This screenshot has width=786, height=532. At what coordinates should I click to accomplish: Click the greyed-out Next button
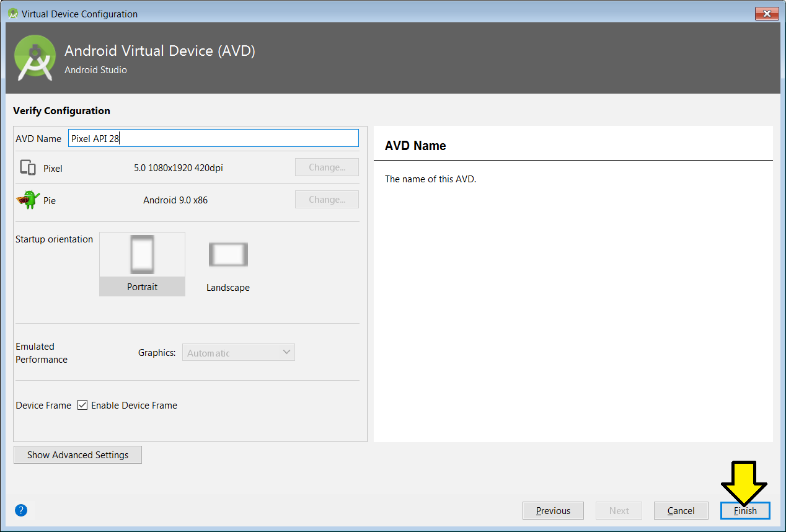(619, 510)
